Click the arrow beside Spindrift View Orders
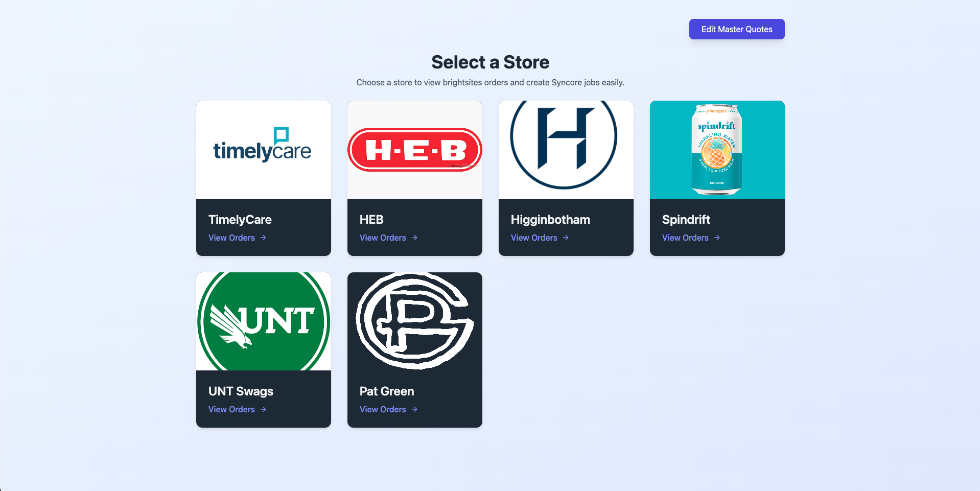Image resolution: width=980 pixels, height=491 pixels. (x=717, y=238)
